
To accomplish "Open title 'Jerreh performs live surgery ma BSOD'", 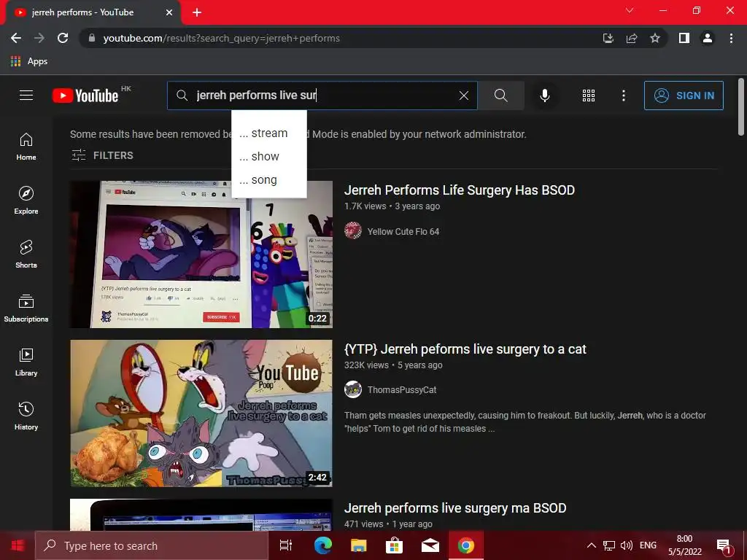I will 455,508.
